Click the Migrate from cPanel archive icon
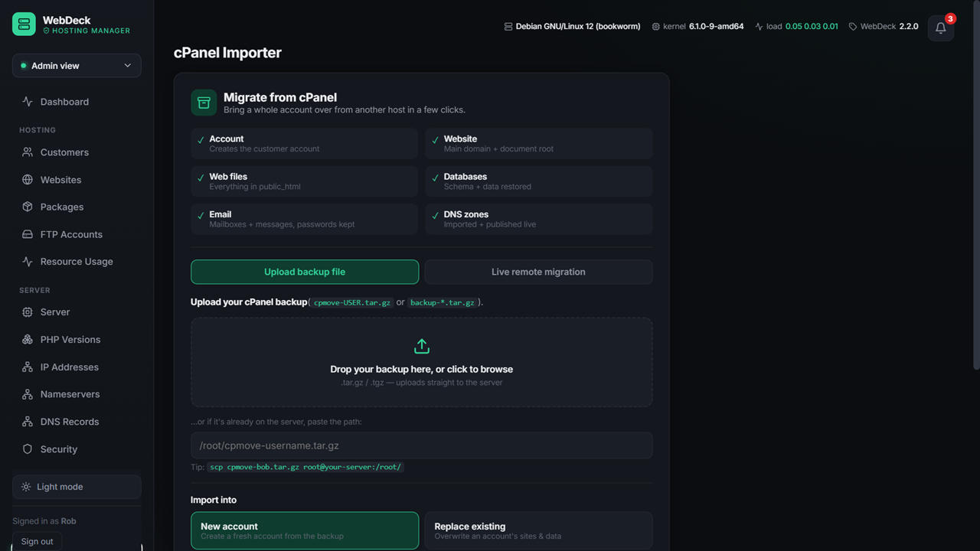Viewport: 980px width, 551px height. [204, 103]
